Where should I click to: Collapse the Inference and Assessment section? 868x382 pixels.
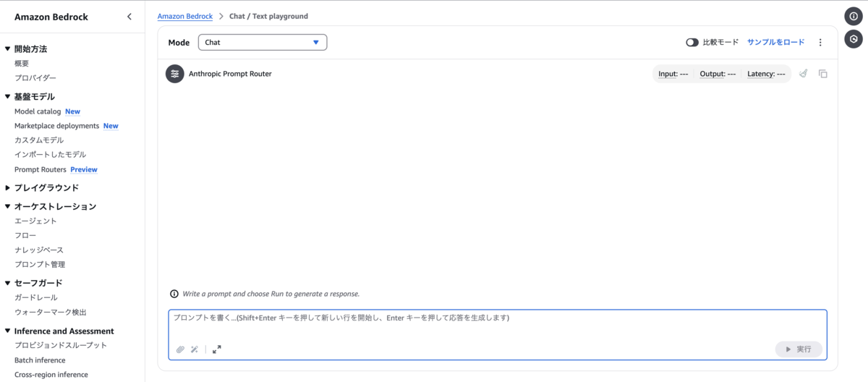[x=8, y=331]
